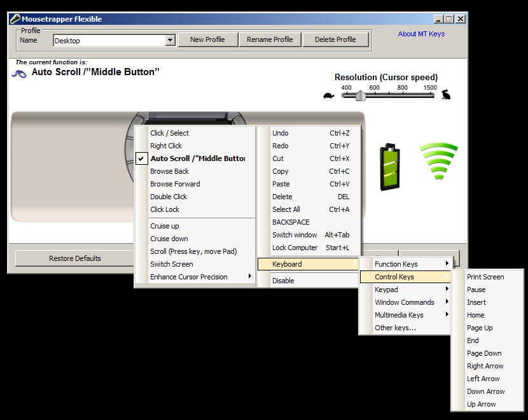528x420 pixels.
Task: Expand the Window Commands submenu
Action: (405, 302)
